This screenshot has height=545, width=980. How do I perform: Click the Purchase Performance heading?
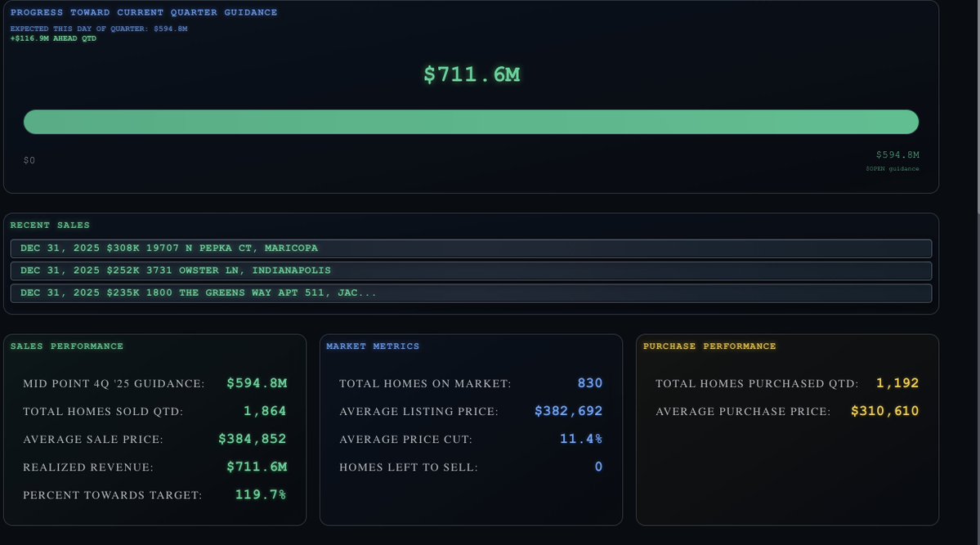click(x=709, y=346)
